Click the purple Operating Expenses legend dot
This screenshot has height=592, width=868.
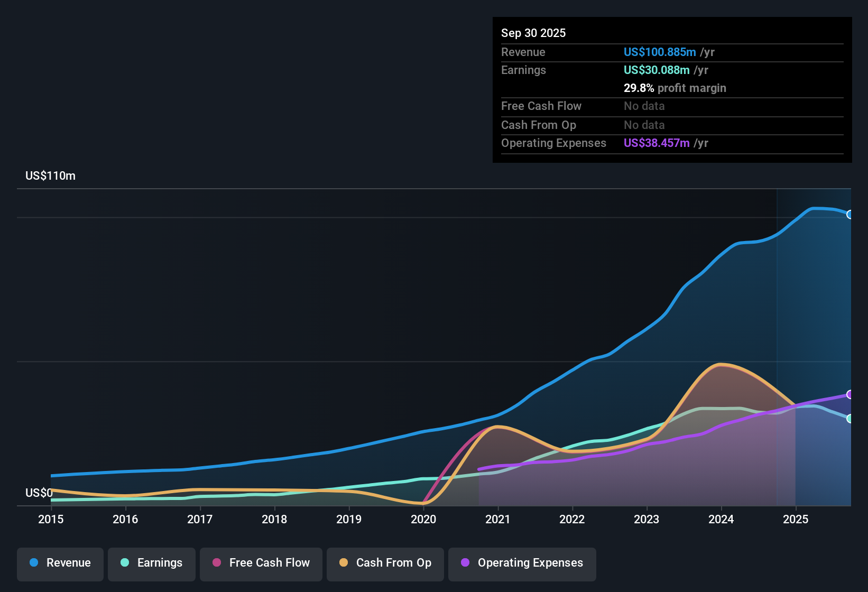(x=465, y=562)
